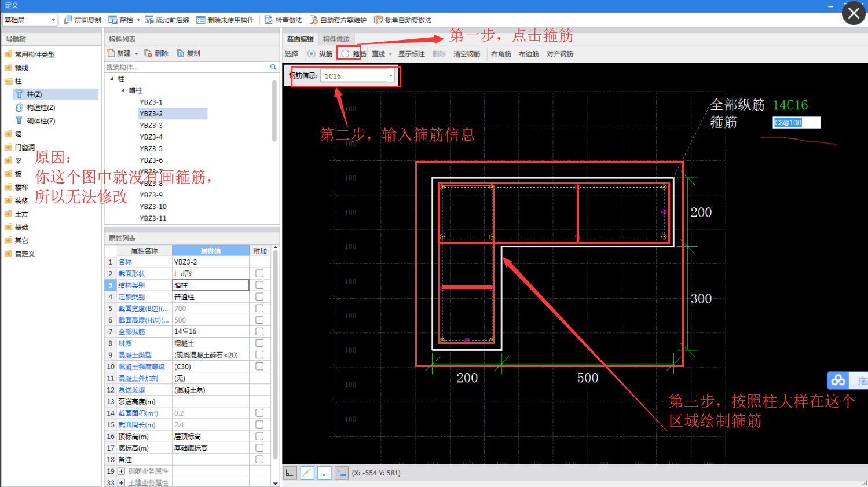Click the 批量自动套做法 icon
This screenshot has height=487, width=868.
pos(378,20)
